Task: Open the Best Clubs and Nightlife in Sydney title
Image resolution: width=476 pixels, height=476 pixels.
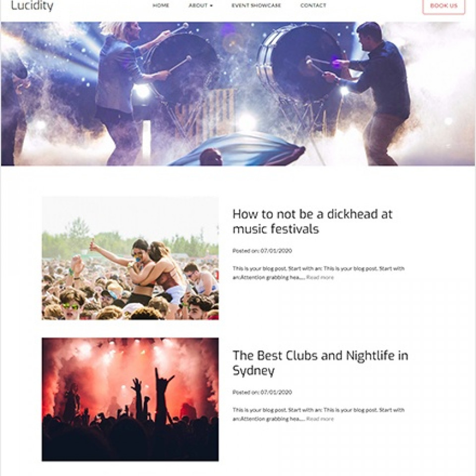Action: 320,363
